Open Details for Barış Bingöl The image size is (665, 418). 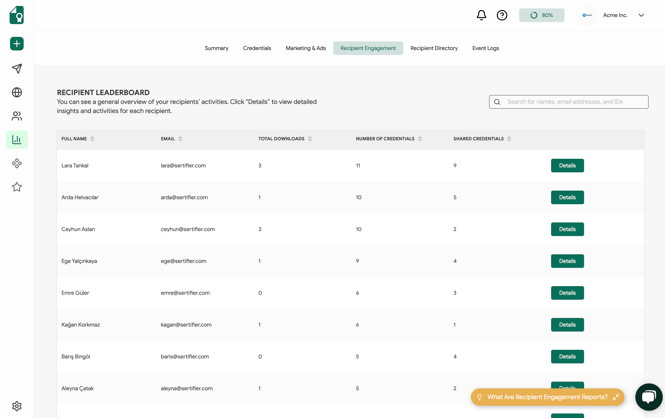click(567, 357)
